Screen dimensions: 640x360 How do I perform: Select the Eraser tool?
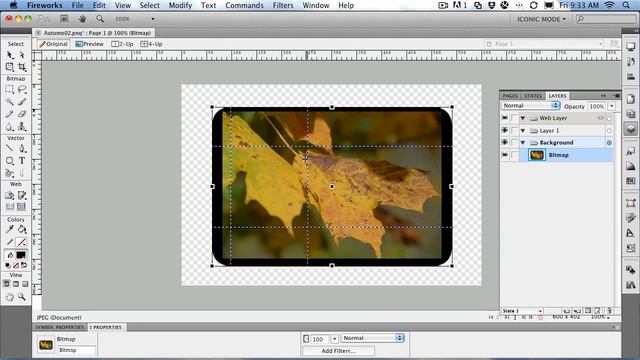22,114
